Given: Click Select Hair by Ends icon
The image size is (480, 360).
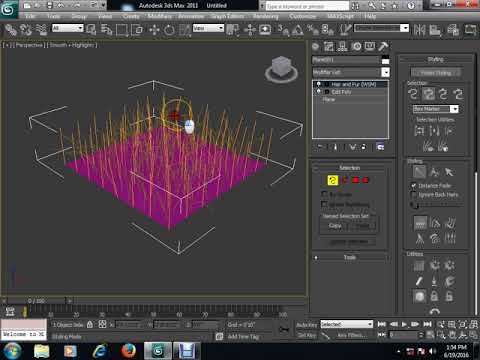Looking at the screenshot, I should click(x=413, y=94).
